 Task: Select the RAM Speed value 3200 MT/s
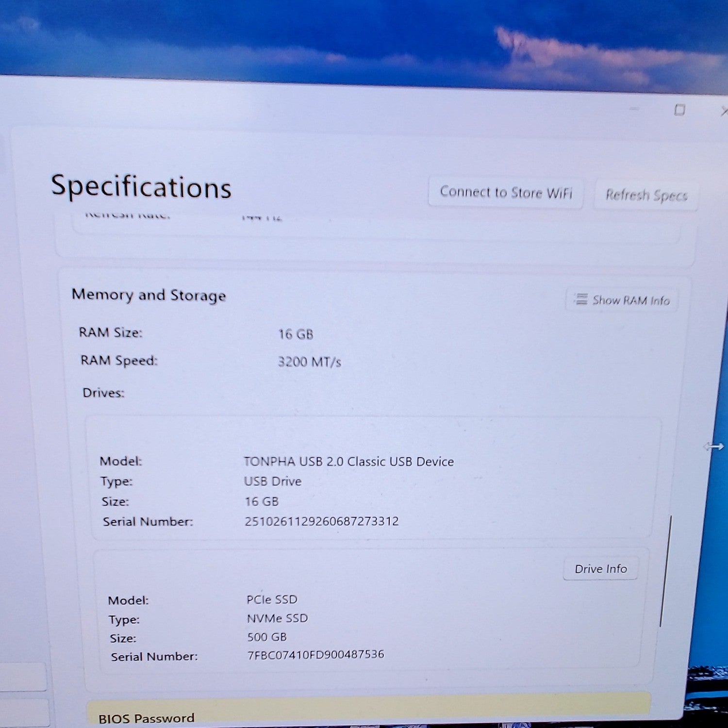click(x=310, y=362)
